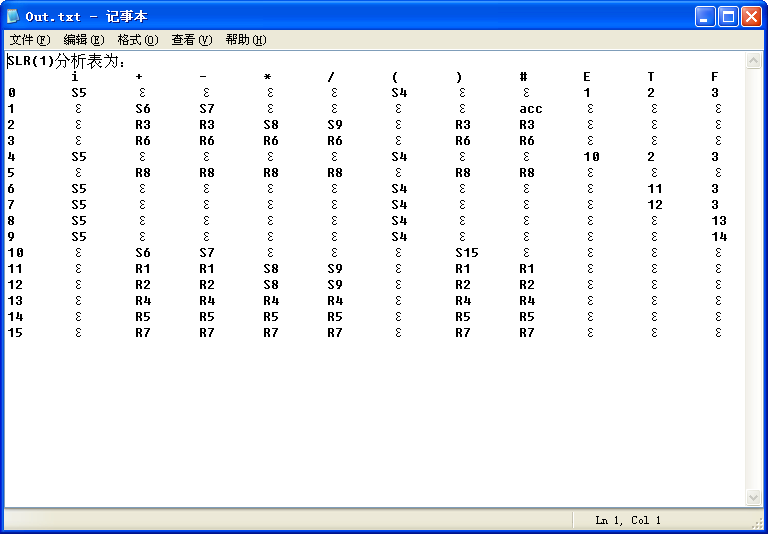
Task: Click row label '13'
Action: [15, 301]
